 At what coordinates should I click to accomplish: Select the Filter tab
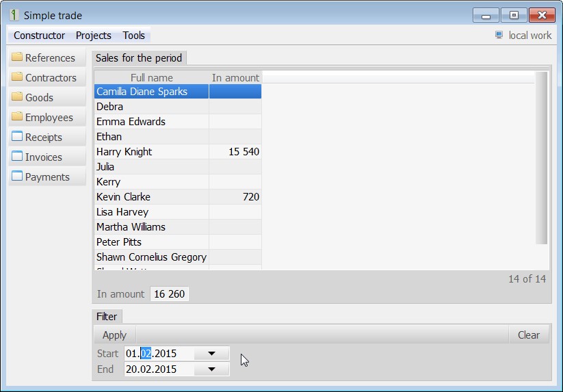pyautogui.click(x=107, y=317)
